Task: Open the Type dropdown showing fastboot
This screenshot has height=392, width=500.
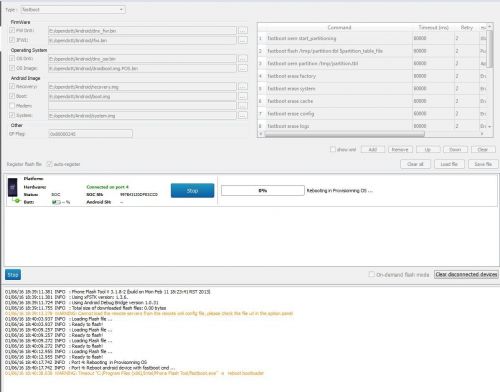Action: coord(73,10)
